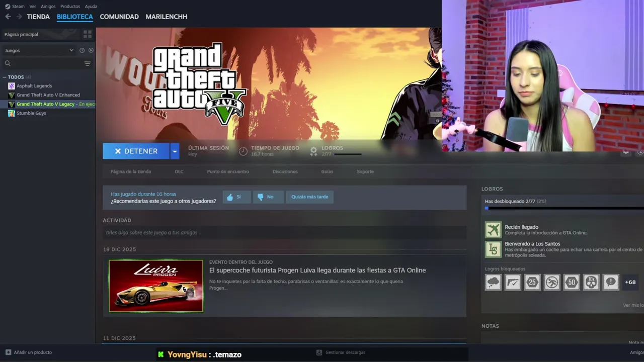Select the Recién llegado achievement icon
The height and width of the screenshot is (362, 644).
pyautogui.click(x=493, y=230)
